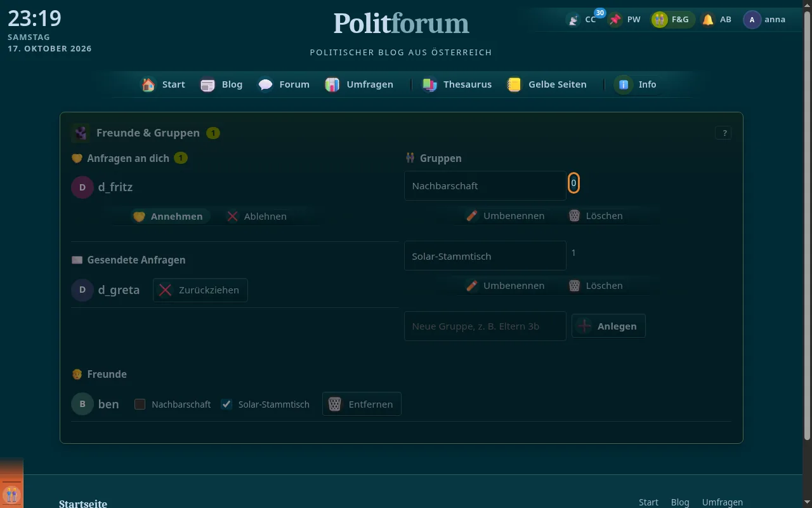
Task: Create the group with Anlegen button
Action: [x=608, y=326]
